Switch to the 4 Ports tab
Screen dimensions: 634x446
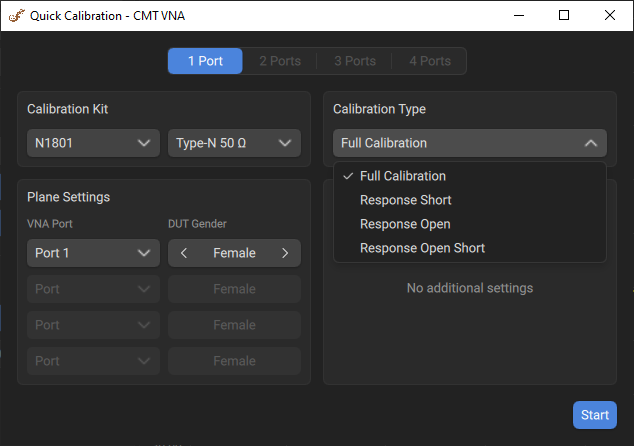coord(429,61)
